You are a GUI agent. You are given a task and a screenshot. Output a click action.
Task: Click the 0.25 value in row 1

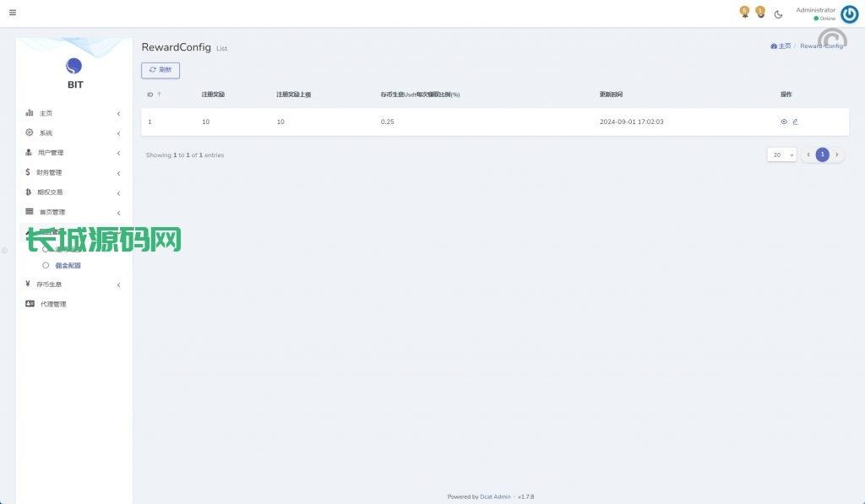pyautogui.click(x=387, y=122)
